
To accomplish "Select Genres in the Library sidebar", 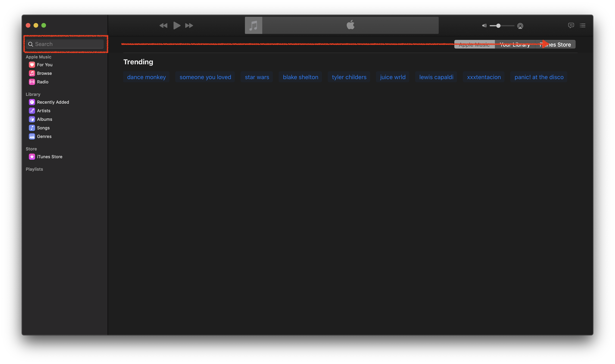I will tap(44, 136).
